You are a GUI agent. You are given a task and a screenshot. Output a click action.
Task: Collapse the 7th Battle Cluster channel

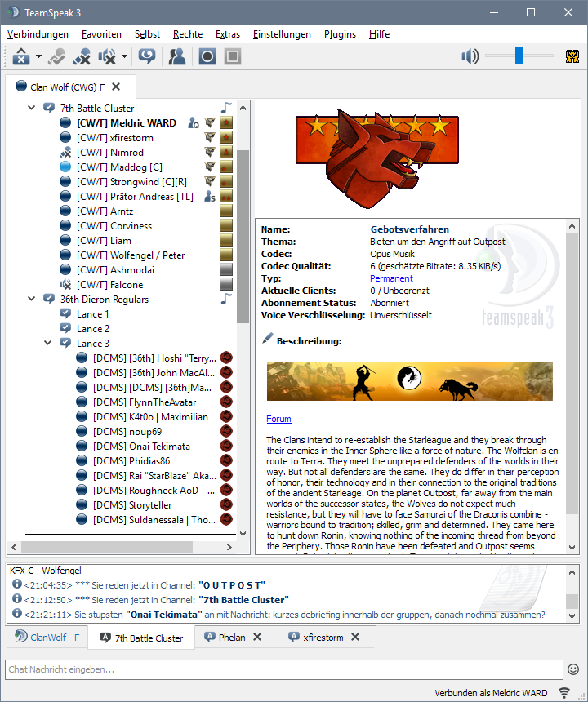tap(32, 109)
